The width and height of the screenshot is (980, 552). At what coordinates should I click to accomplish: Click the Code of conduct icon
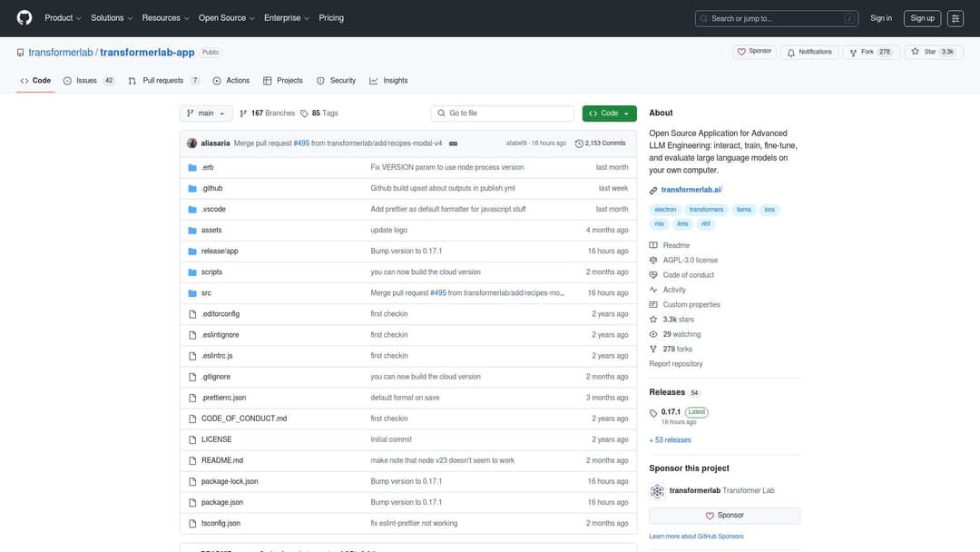653,275
